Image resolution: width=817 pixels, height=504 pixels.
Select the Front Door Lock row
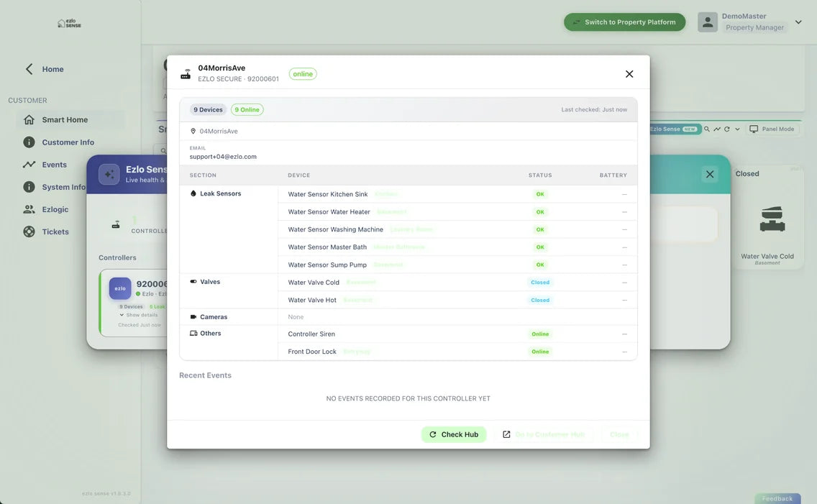457,352
